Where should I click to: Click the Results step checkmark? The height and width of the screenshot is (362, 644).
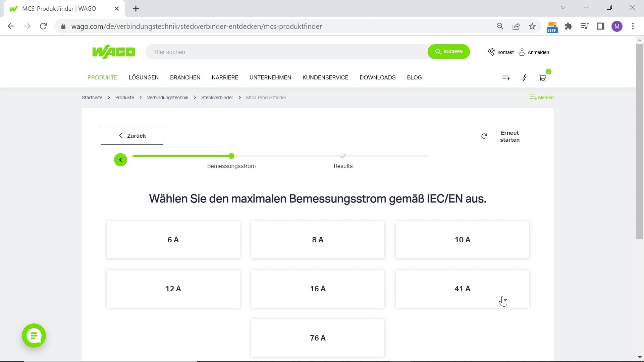point(343,156)
